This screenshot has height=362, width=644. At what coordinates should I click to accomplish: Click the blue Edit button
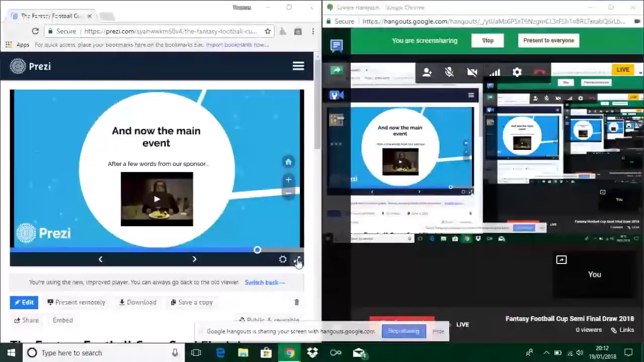pos(24,302)
